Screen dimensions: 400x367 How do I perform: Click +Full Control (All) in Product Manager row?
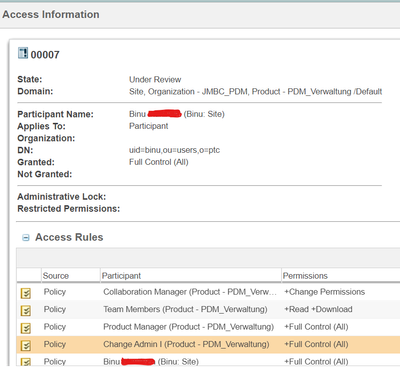point(316,327)
